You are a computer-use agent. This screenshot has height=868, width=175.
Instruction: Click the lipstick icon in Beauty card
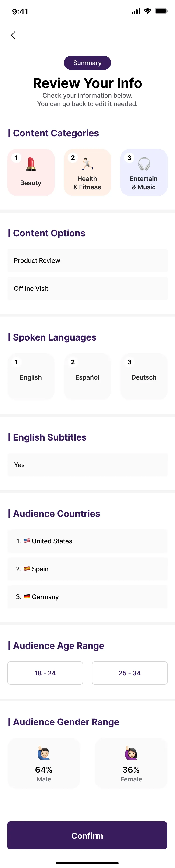pos(31,164)
